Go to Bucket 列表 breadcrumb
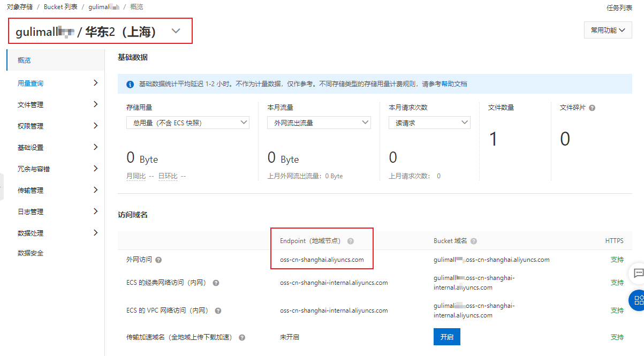 click(x=60, y=7)
